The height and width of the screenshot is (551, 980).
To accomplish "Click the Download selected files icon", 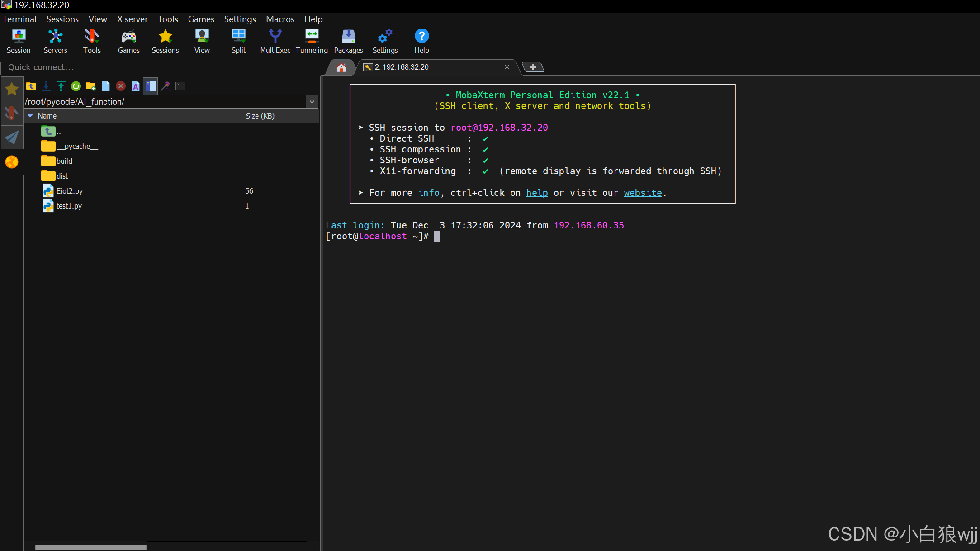I will pyautogui.click(x=46, y=86).
